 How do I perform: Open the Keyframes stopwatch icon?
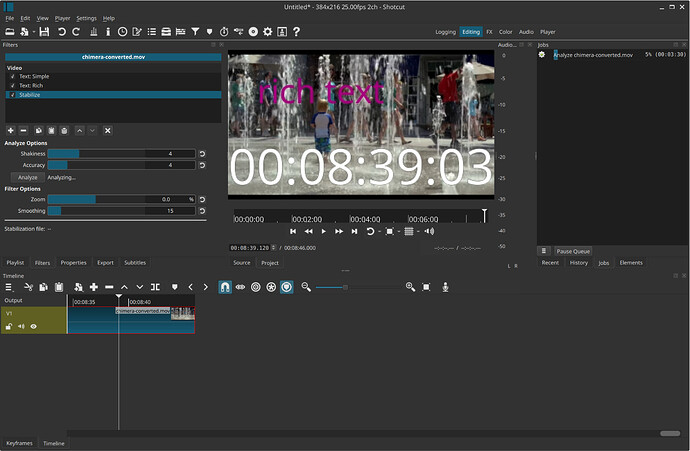[x=224, y=32]
